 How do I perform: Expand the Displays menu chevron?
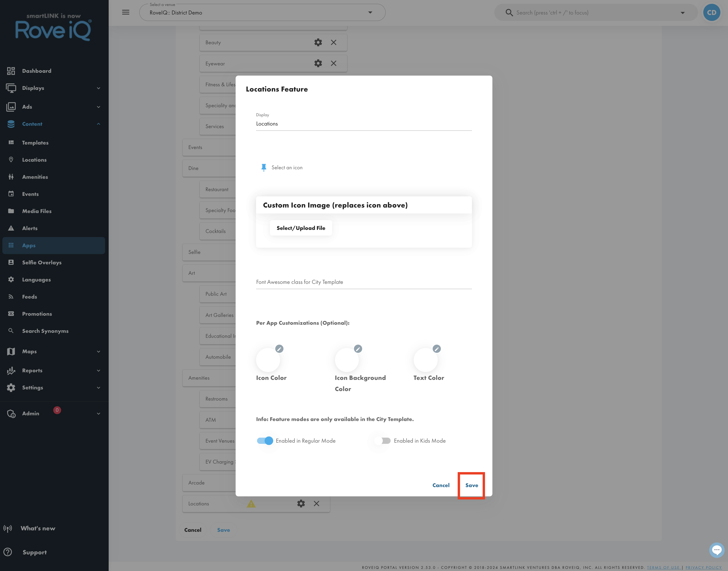tap(98, 88)
